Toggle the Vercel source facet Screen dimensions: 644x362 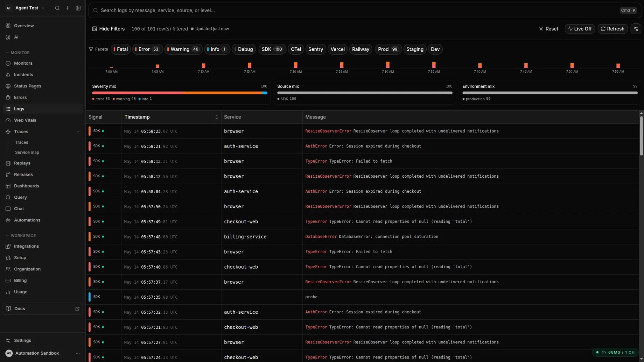(x=338, y=49)
